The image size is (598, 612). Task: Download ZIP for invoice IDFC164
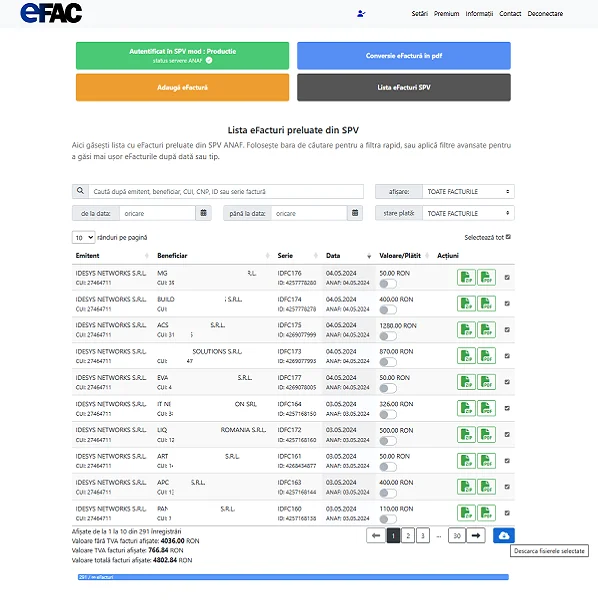466,408
